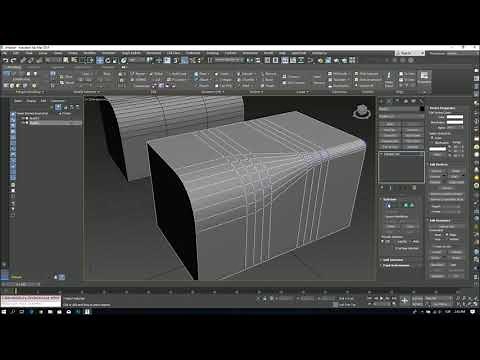The image size is (480, 360).
Task: Select the Polygon sub-object level icon
Action: 406,205
